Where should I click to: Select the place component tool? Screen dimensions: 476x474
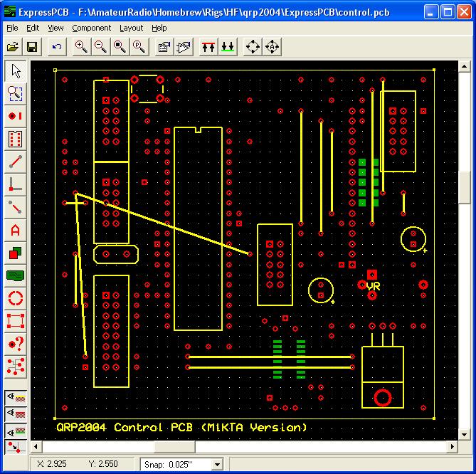tap(16, 139)
